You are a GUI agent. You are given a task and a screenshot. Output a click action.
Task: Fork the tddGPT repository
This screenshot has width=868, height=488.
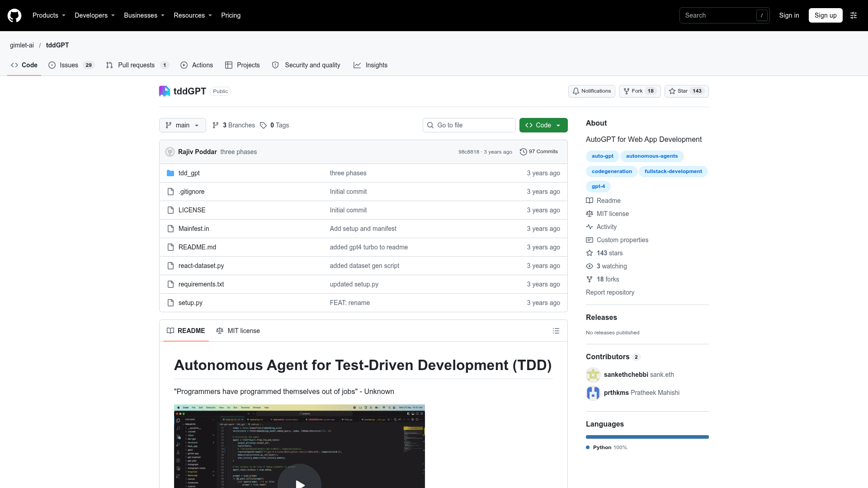pos(640,91)
